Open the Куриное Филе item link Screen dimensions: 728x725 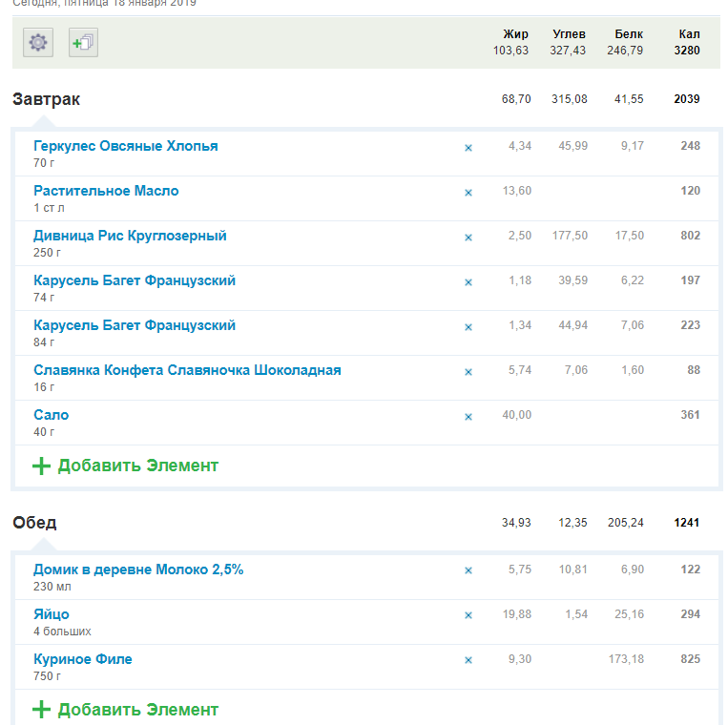click(83, 659)
